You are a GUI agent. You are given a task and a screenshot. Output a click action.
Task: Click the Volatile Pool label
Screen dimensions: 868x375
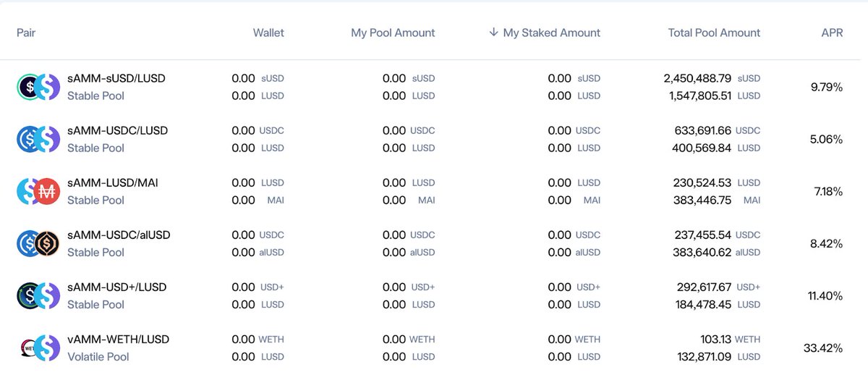pyautogui.click(x=98, y=356)
